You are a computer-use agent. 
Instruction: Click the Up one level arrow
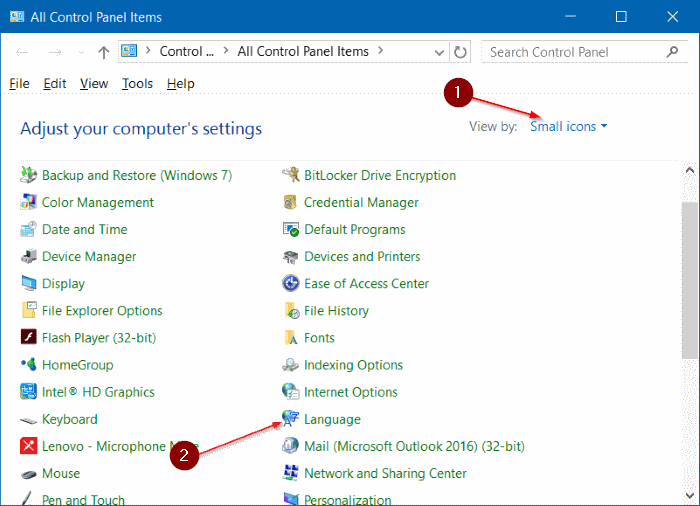(x=104, y=52)
